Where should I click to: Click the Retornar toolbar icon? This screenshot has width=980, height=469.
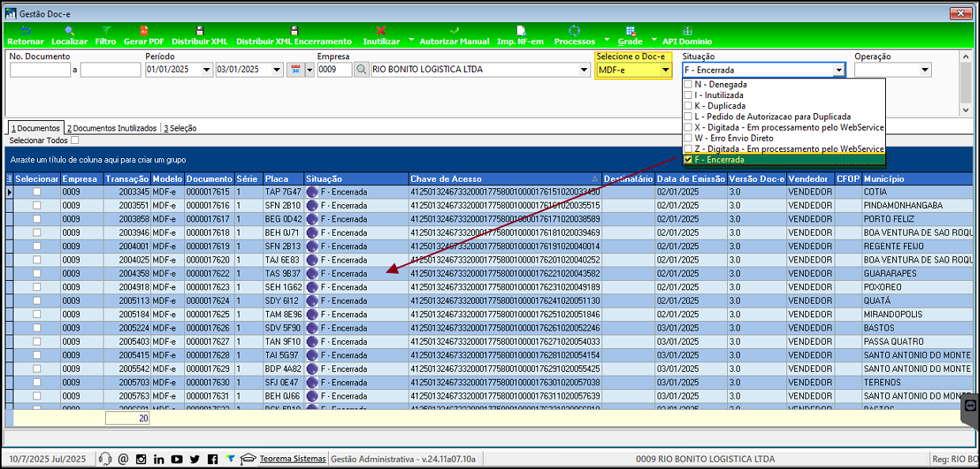tap(25, 30)
